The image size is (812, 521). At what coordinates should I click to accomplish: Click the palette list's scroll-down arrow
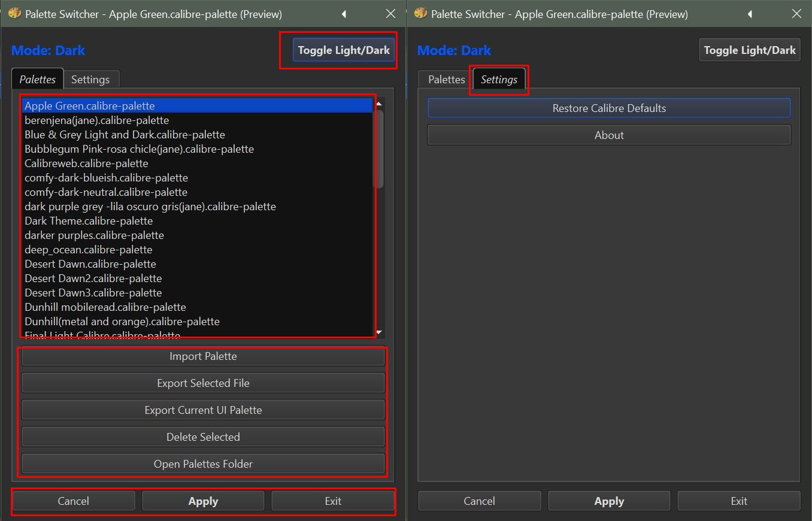pyautogui.click(x=378, y=332)
